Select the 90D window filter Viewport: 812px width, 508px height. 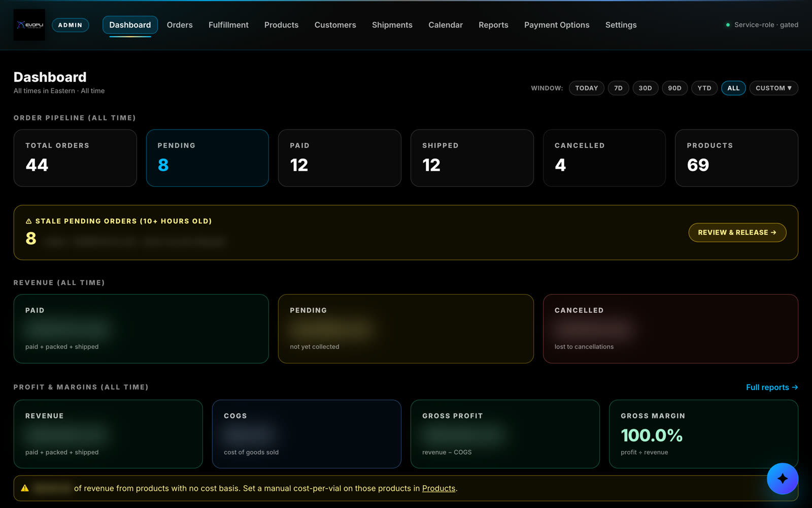(x=675, y=88)
